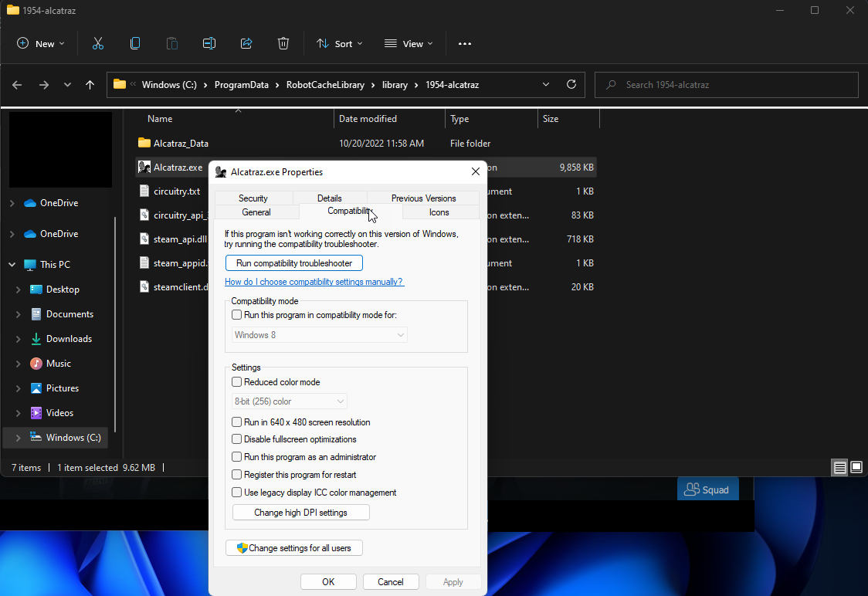Enable Run this program as an administrator
The height and width of the screenshot is (596, 868).
pyautogui.click(x=237, y=457)
